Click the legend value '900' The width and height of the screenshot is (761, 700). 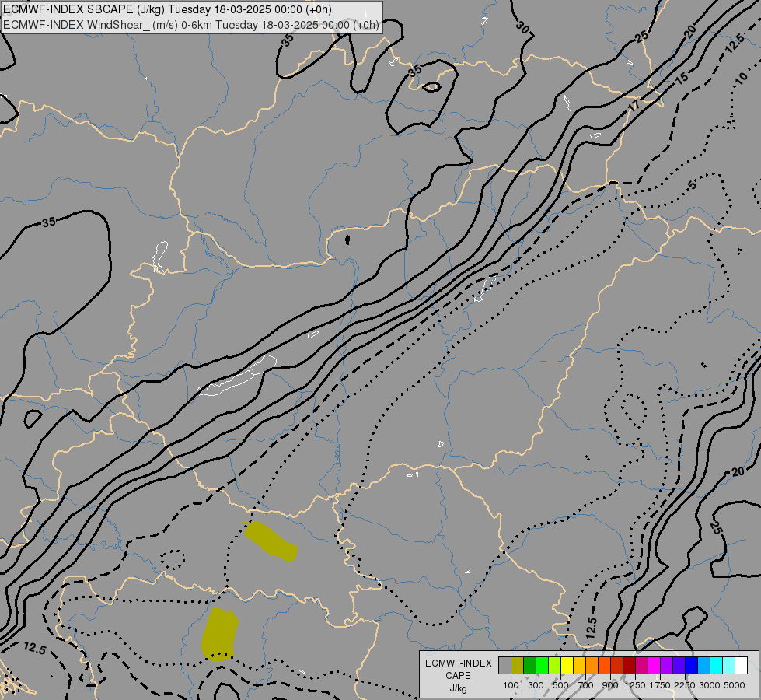tap(610, 685)
